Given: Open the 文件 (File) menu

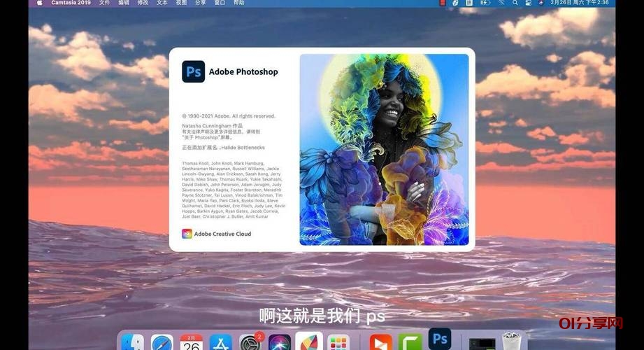Looking at the screenshot, I should 105,3.
